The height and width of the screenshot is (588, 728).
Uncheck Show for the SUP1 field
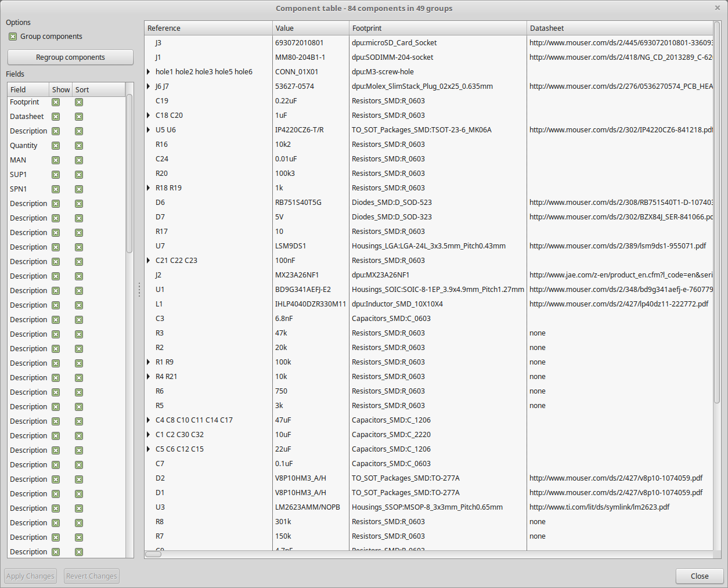[x=56, y=175]
